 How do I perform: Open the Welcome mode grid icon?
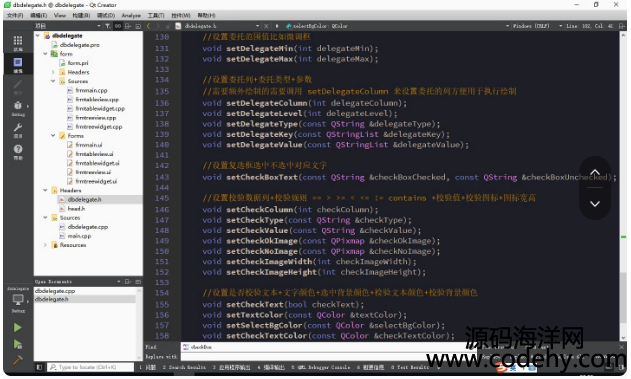click(18, 41)
